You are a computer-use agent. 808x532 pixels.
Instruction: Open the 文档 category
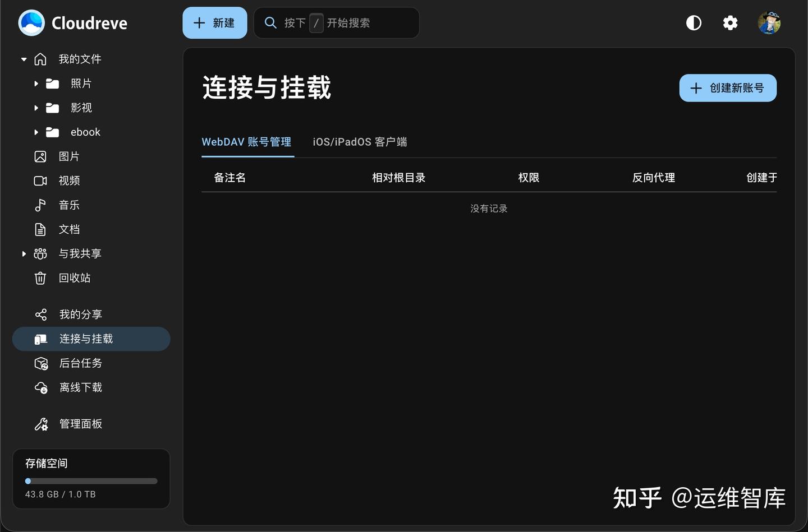[69, 229]
